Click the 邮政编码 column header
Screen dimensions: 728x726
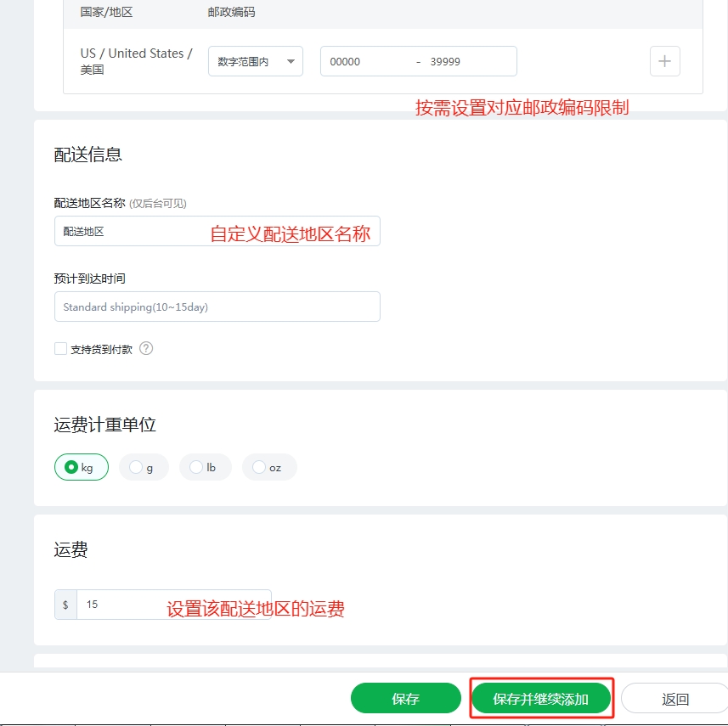[x=231, y=13]
